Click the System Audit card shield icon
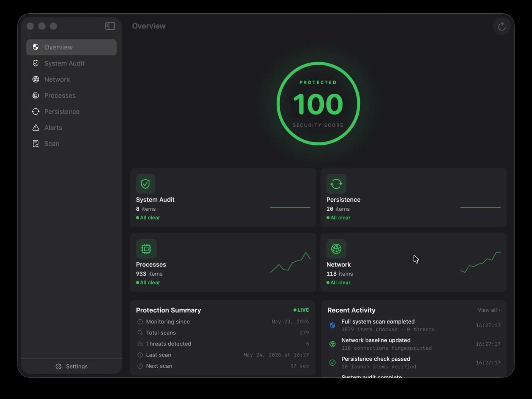Viewport: 532px width, 399px height. pyautogui.click(x=146, y=184)
